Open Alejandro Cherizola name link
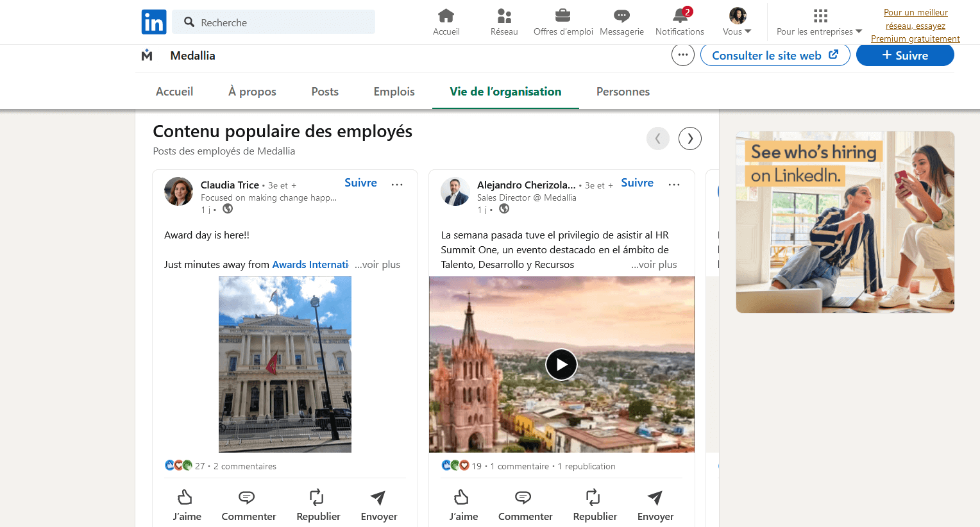The width and height of the screenshot is (980, 527). (527, 185)
